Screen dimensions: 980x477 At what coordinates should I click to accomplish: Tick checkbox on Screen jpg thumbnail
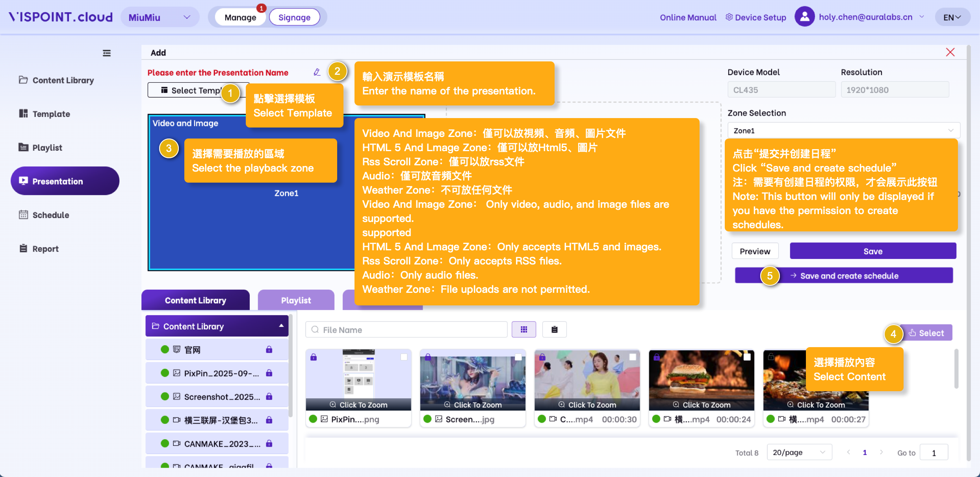point(518,357)
